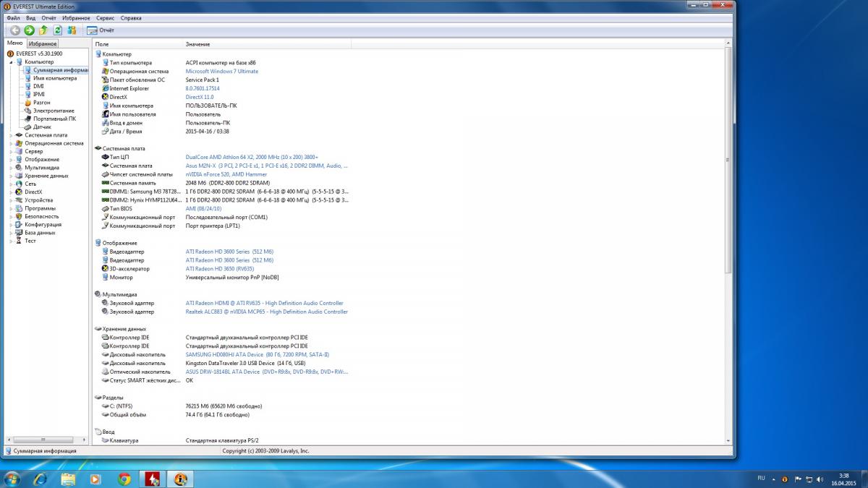The image size is (868, 488).
Task: Open the DMI node via its icon
Action: tap(28, 86)
